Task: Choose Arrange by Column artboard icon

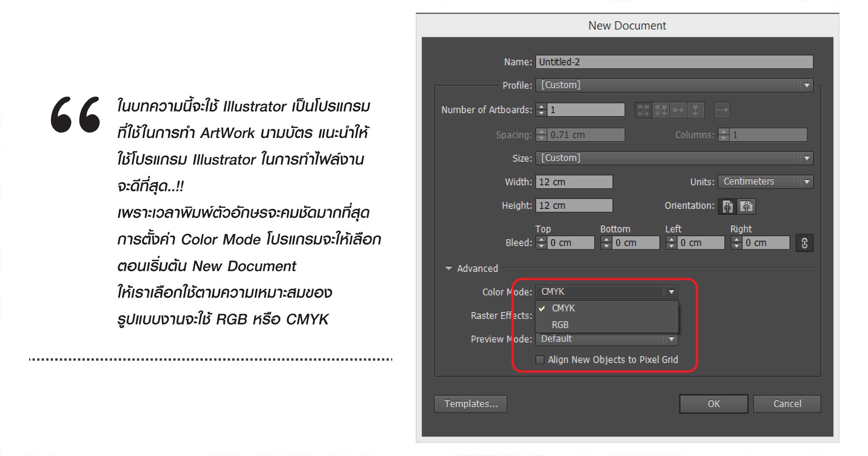Action: (x=695, y=110)
